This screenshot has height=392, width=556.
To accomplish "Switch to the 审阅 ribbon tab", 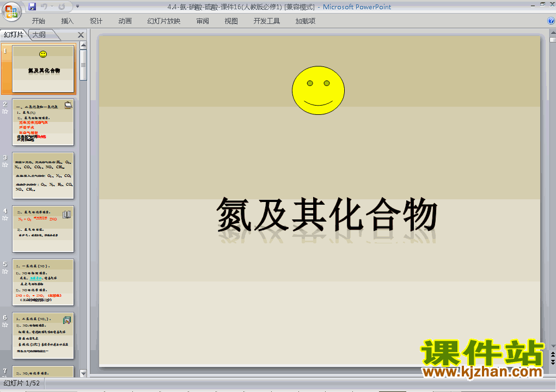I will point(203,21).
